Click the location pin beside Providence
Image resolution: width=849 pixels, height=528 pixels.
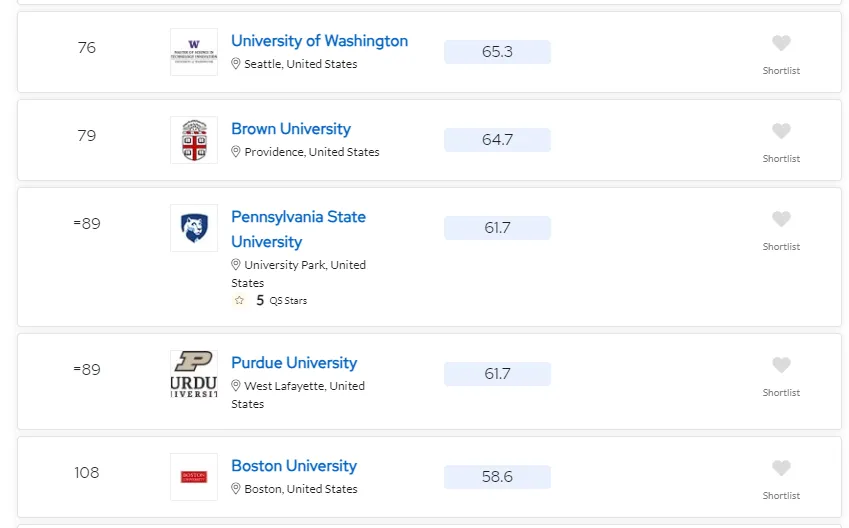click(x=236, y=152)
